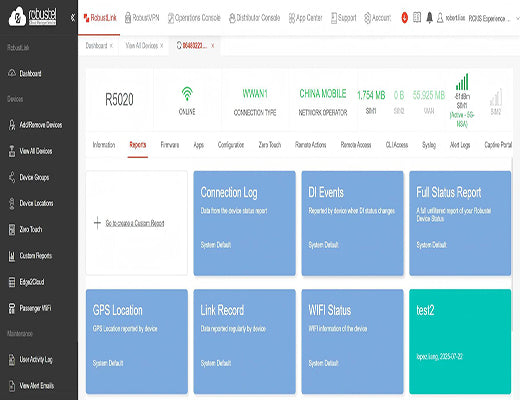Switch to the Apps tab
Viewport: 520px width, 400px height.
199,145
